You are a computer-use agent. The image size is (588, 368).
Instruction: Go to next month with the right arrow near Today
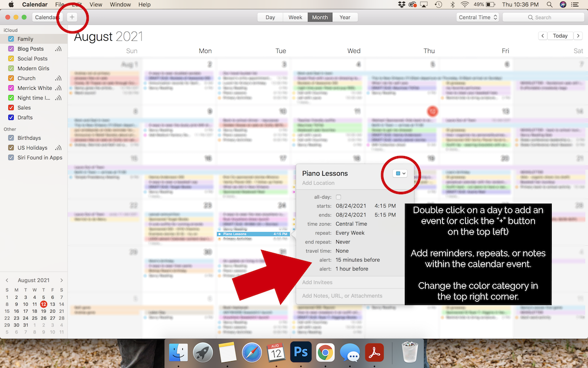[577, 36]
